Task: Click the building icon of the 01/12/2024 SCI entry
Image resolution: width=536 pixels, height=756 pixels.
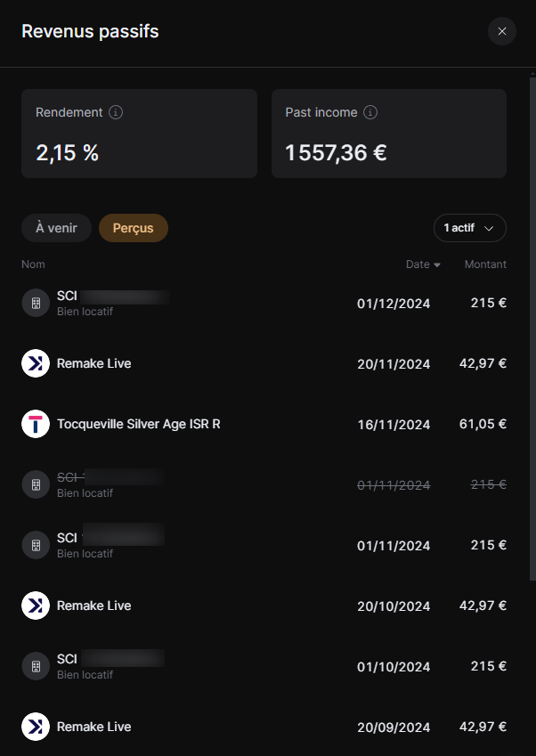Action: pyautogui.click(x=36, y=303)
